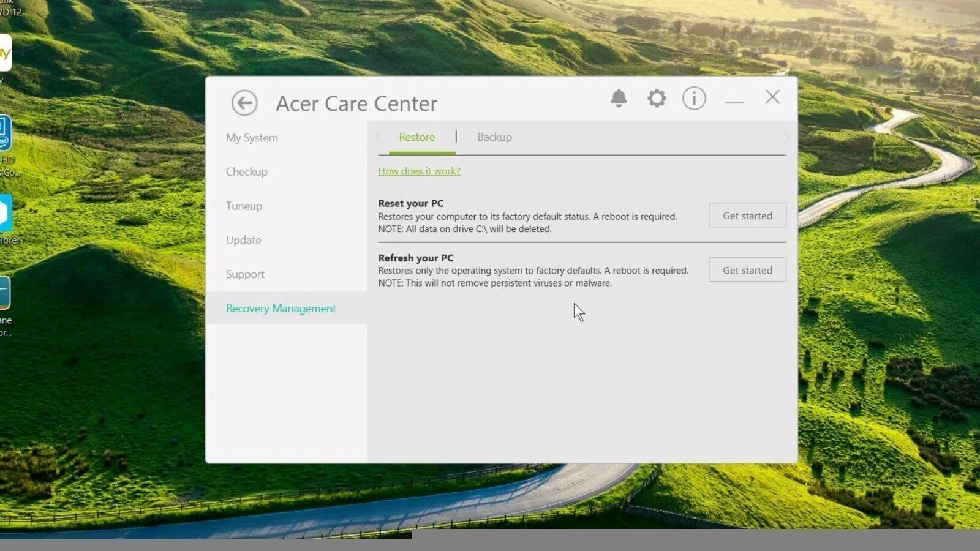Screen dimensions: 980x551
Task: Open notifications via the bell icon
Action: [x=619, y=98]
